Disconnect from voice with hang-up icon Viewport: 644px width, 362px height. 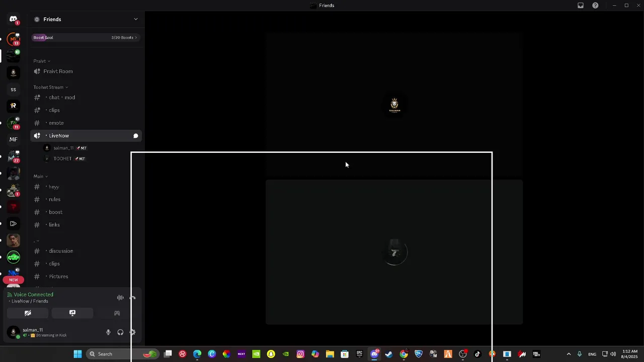coord(133,298)
